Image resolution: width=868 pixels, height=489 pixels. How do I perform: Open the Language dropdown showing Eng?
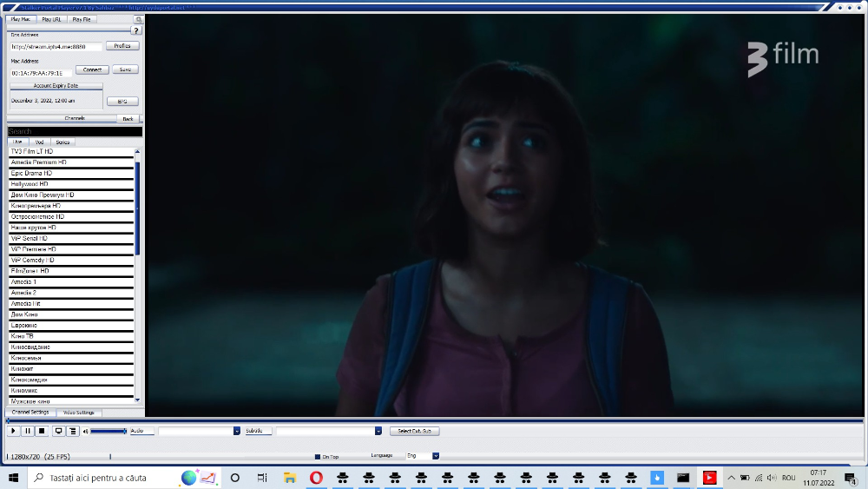pos(423,456)
